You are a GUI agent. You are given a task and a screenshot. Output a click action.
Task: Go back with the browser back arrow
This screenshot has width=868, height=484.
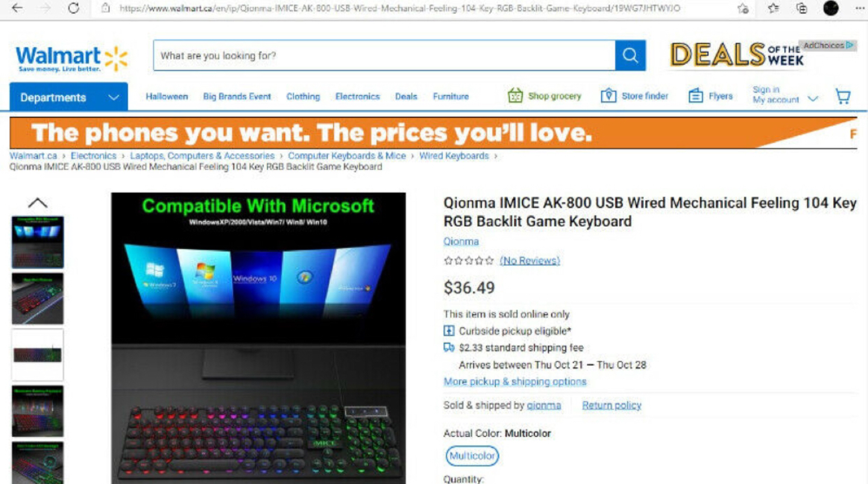point(17,8)
